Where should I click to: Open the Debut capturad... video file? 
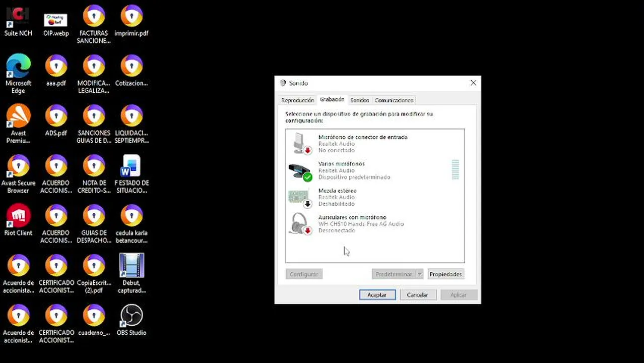point(132,274)
